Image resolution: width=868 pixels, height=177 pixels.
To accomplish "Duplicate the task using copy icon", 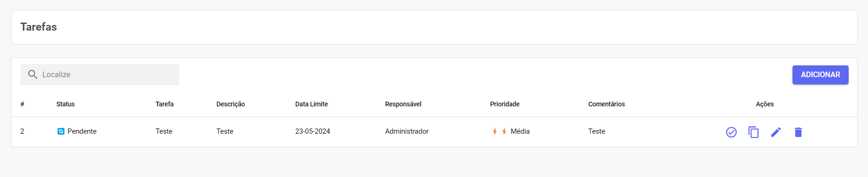I will coord(753,132).
